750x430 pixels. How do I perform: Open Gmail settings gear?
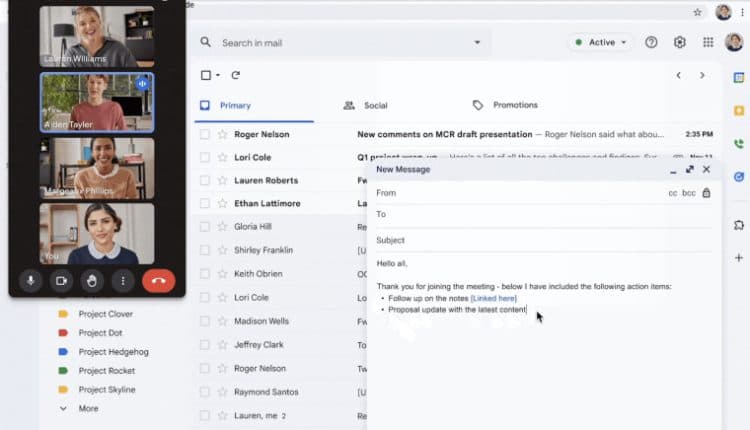coord(680,42)
